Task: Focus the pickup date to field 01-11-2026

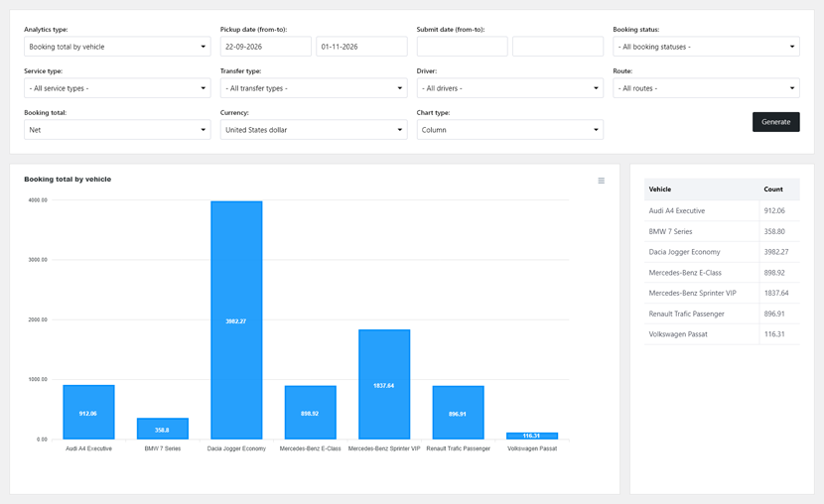Action: (361, 47)
